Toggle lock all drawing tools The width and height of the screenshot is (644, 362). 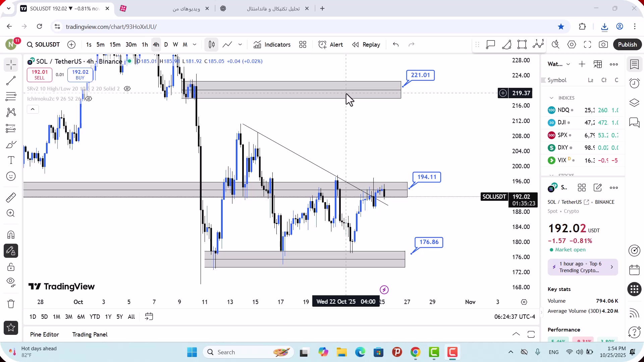(x=11, y=267)
